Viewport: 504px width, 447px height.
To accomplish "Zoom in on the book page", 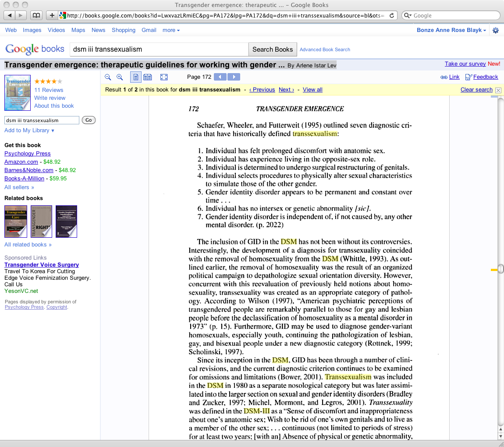I will (x=119, y=77).
